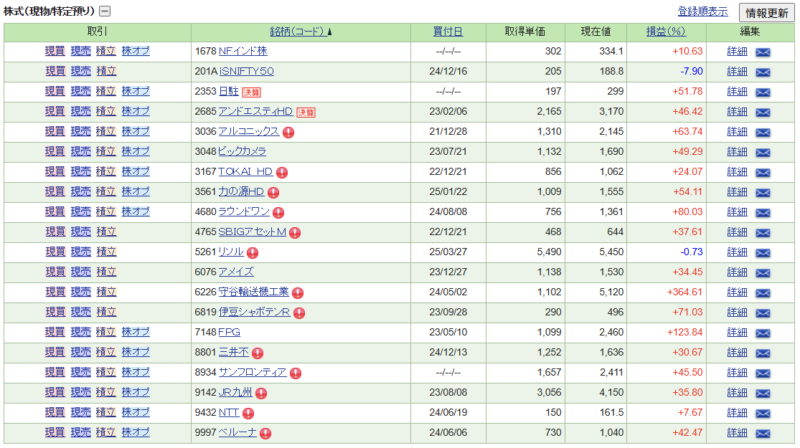
Task: Click the mail icon in the ラウンドワン row
Action: click(x=763, y=212)
